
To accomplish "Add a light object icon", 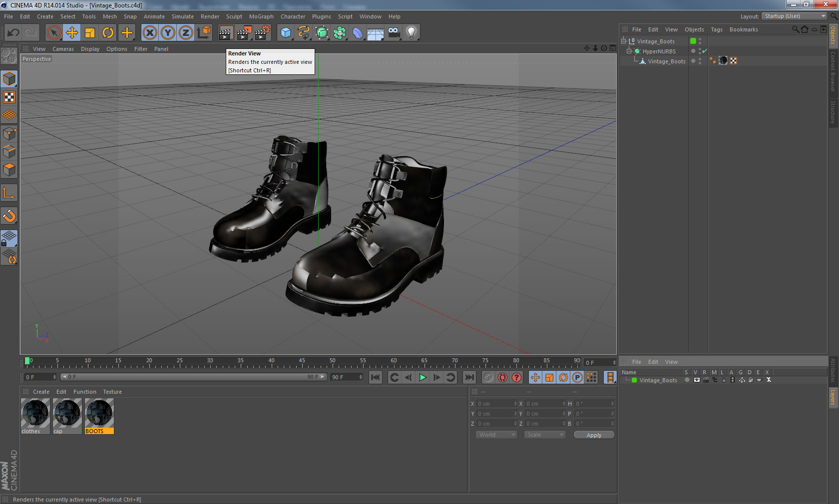I will 412,33.
